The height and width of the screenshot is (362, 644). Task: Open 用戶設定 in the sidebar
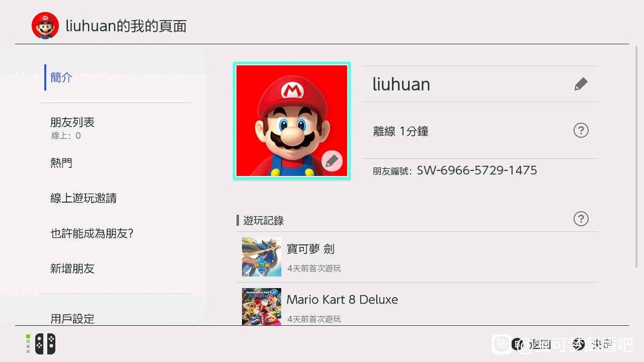tap(72, 319)
